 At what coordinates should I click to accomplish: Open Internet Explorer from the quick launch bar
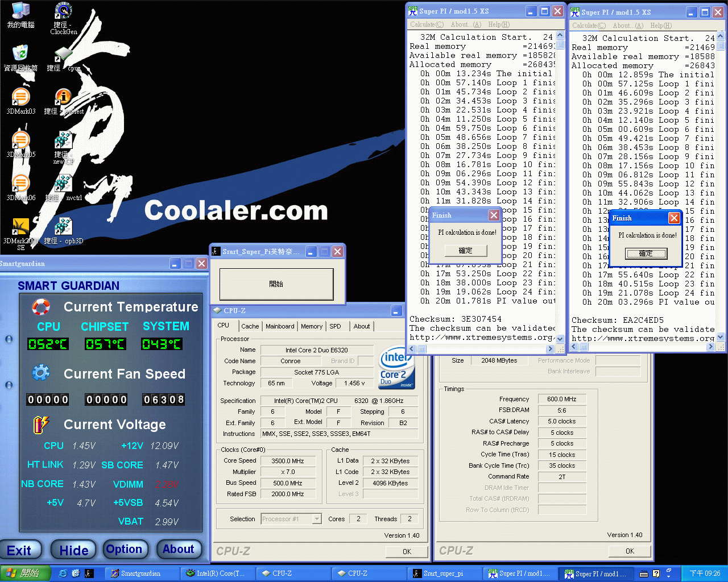(x=63, y=573)
